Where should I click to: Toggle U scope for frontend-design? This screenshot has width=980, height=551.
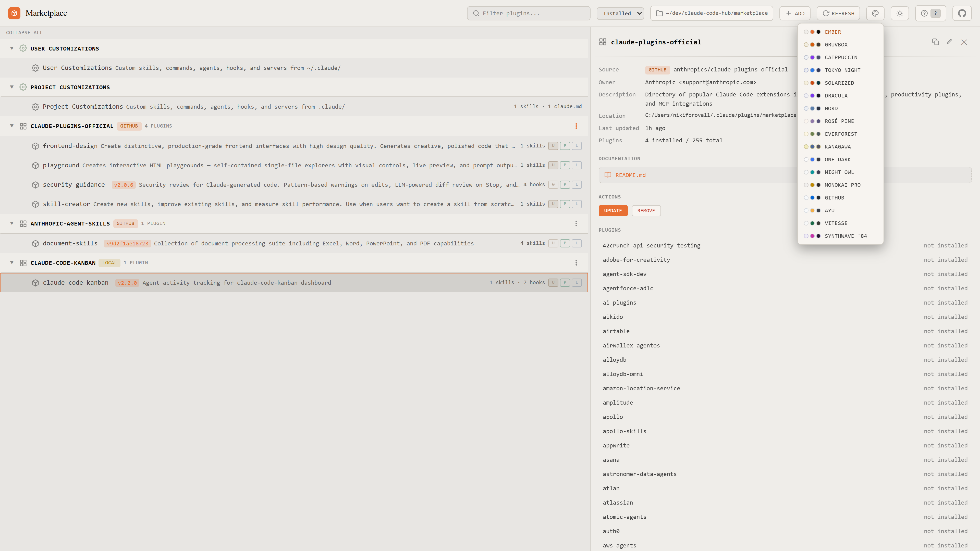click(x=553, y=146)
